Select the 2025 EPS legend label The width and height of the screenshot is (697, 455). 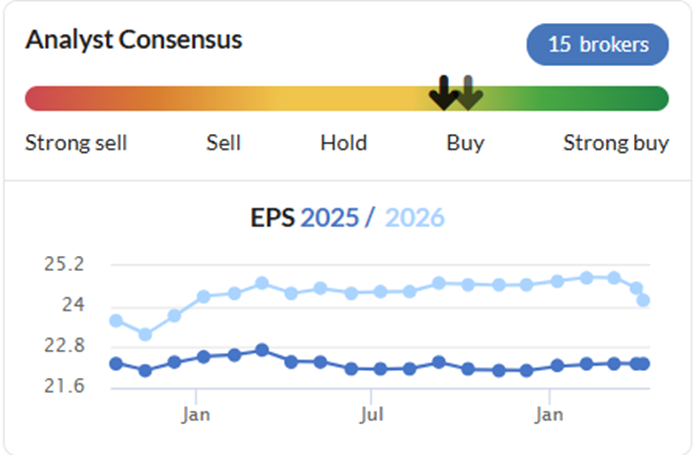click(329, 218)
